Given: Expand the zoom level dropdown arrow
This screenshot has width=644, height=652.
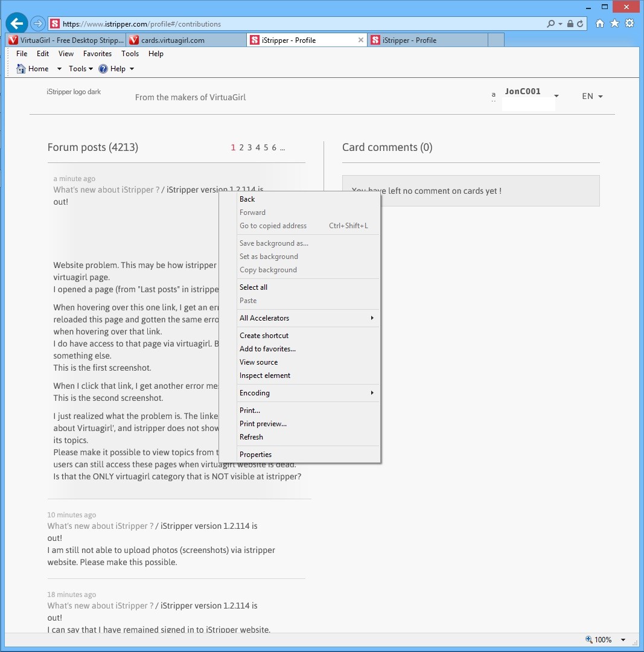Looking at the screenshot, I should pyautogui.click(x=623, y=639).
